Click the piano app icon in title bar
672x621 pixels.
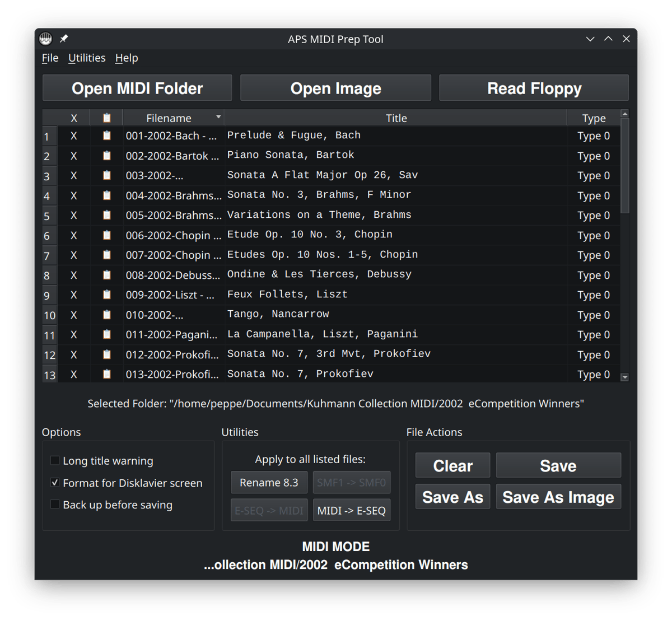(46, 39)
